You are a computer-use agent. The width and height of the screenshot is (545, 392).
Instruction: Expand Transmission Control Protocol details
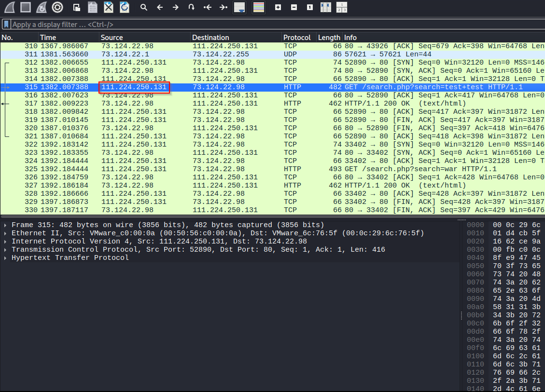coord(5,250)
